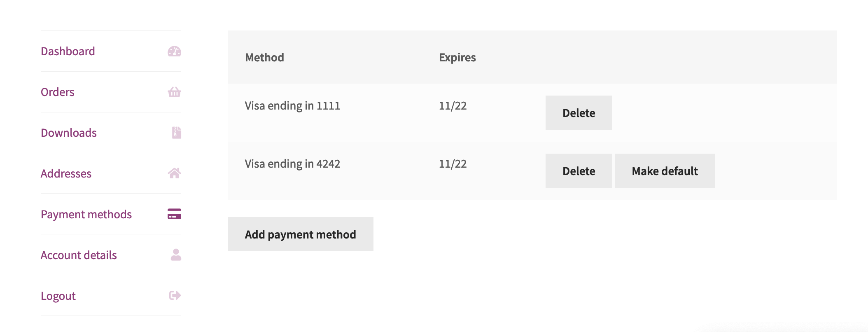Screen dimensions: 868x332
Task: Open Account details link
Action: [x=79, y=255]
